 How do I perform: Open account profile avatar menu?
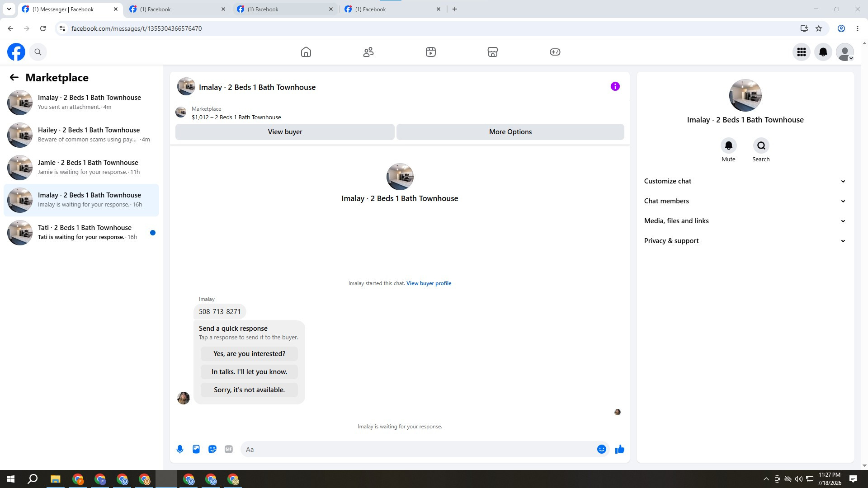845,52
